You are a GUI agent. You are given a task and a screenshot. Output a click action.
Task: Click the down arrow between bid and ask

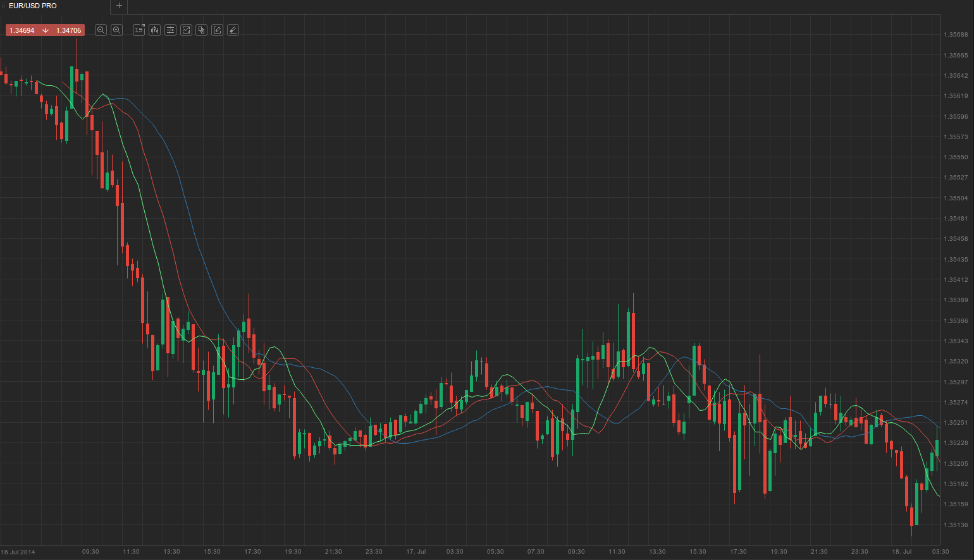[x=46, y=30]
